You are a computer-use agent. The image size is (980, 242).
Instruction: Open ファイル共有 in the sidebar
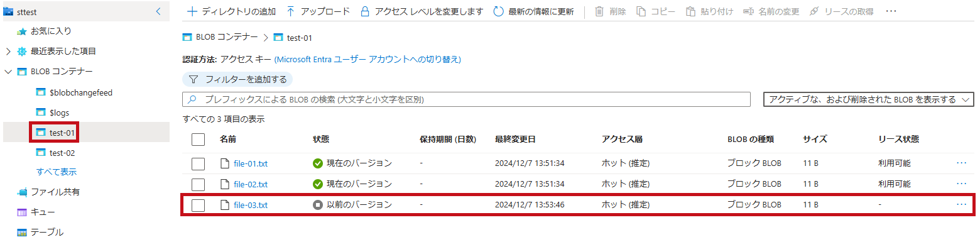55,192
